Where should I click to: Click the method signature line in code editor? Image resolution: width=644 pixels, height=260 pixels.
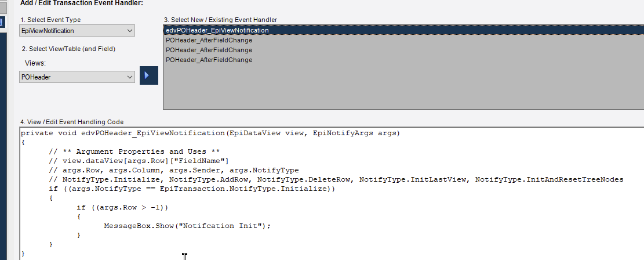coord(210,133)
